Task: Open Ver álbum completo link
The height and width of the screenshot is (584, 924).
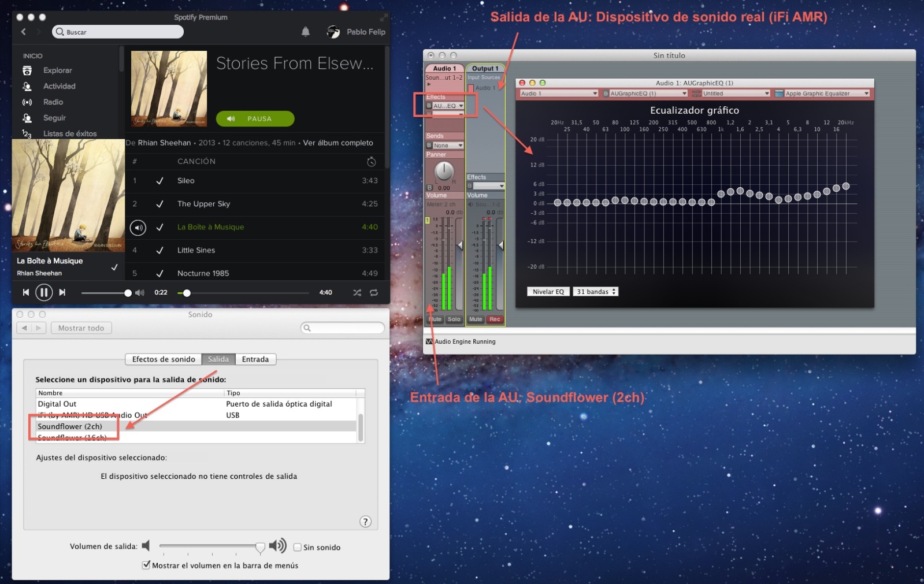Action: [338, 143]
